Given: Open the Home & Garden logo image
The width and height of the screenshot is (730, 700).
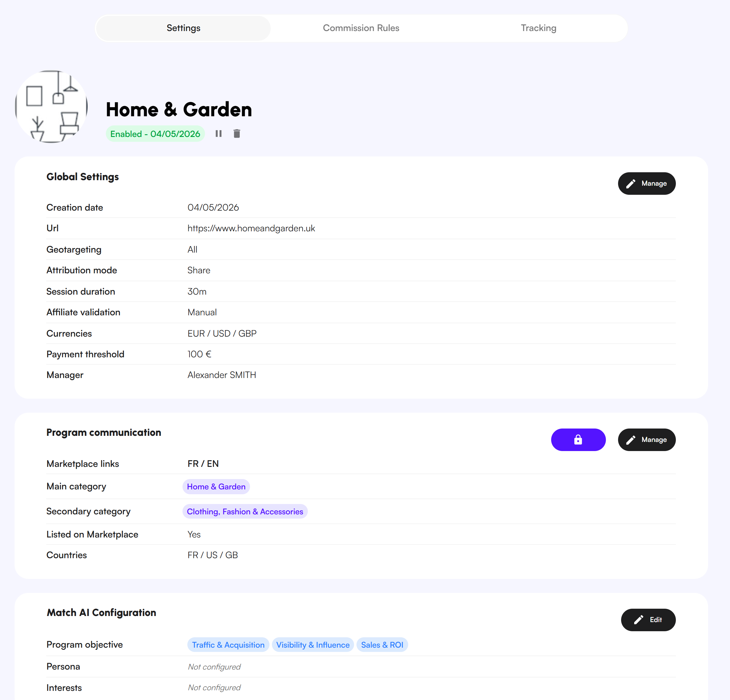Looking at the screenshot, I should pos(51,107).
